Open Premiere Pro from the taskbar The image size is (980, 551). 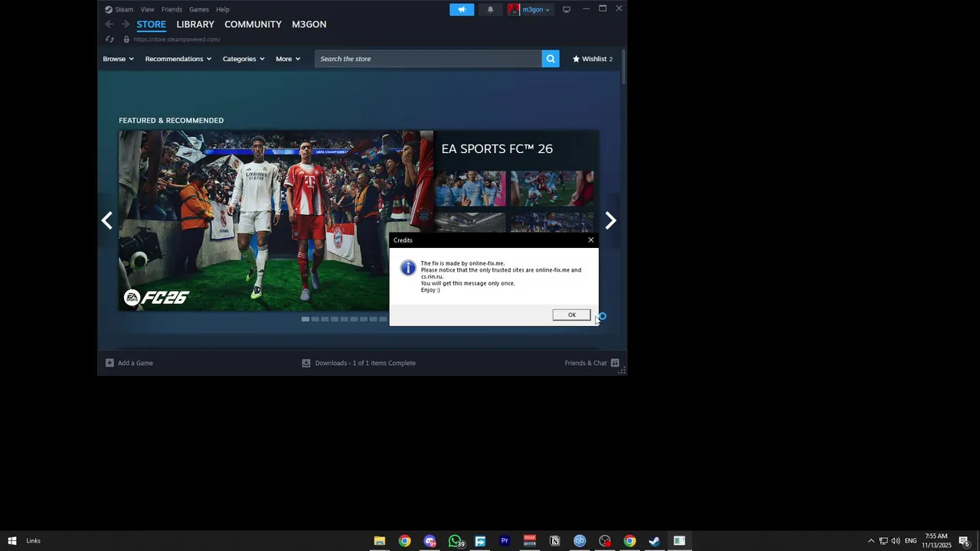click(505, 541)
